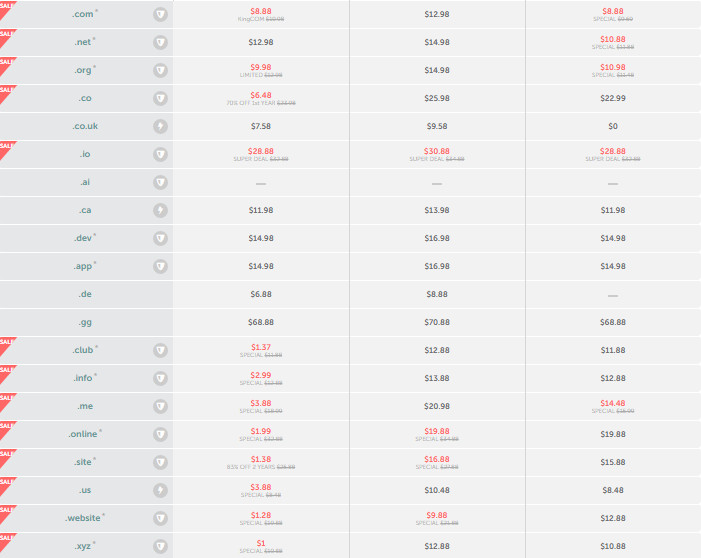701x558 pixels.
Task: Open the .de domain link
Action: [85, 294]
